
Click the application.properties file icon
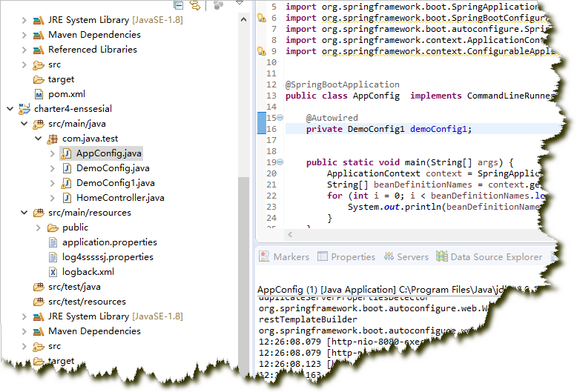tap(53, 243)
